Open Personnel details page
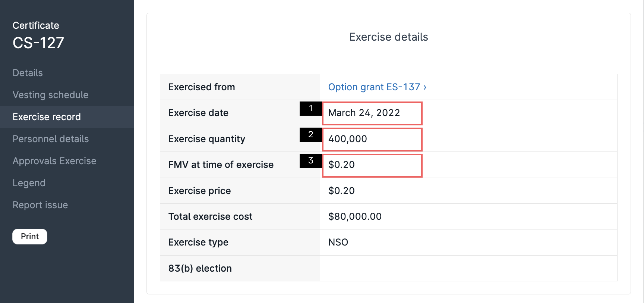644x303 pixels. click(51, 139)
